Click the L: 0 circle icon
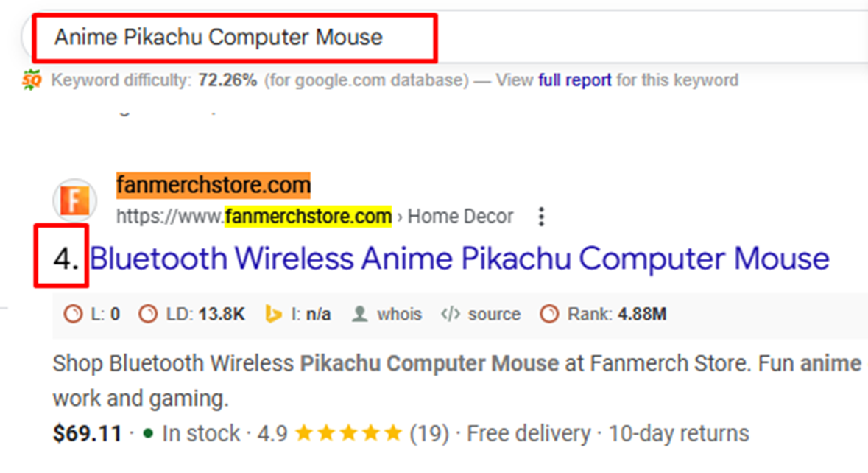The height and width of the screenshot is (473, 868). click(x=73, y=314)
